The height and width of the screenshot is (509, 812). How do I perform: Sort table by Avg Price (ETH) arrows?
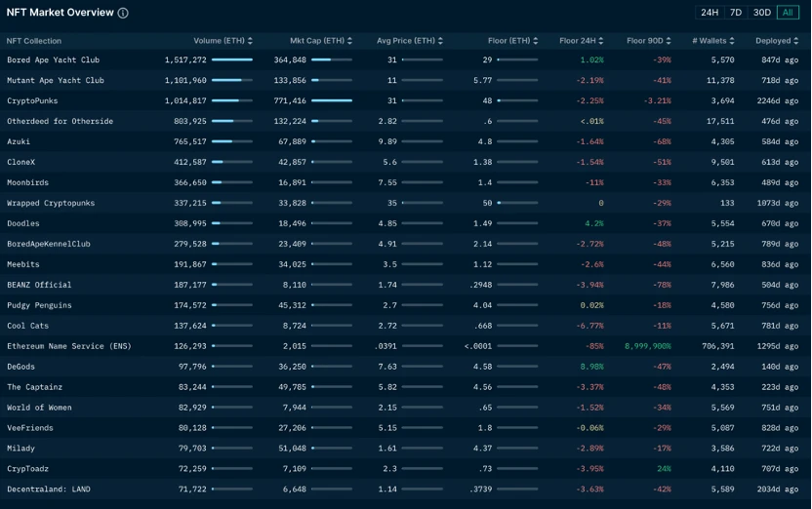tap(441, 41)
